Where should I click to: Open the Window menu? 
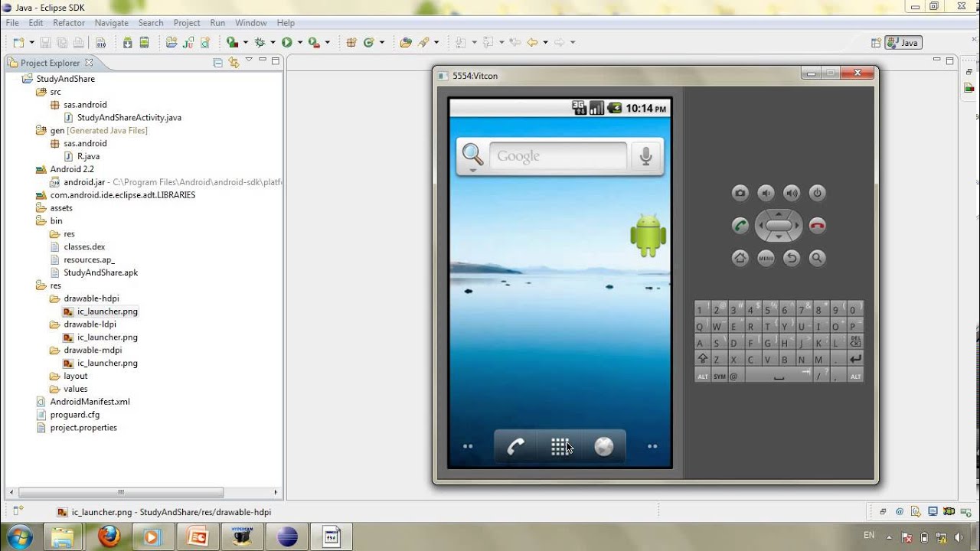tap(251, 23)
